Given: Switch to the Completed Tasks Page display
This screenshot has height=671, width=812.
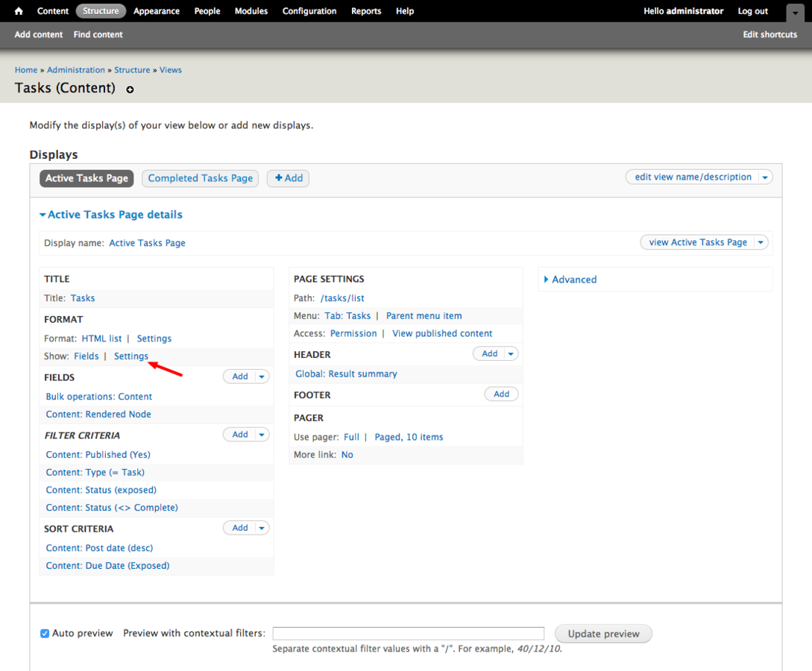Looking at the screenshot, I should tap(201, 178).
